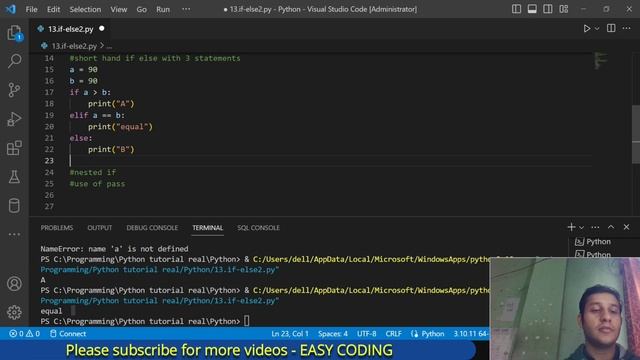Click the Connect status bar button
Image resolution: width=640 pixels, height=360 pixels.
(68, 333)
